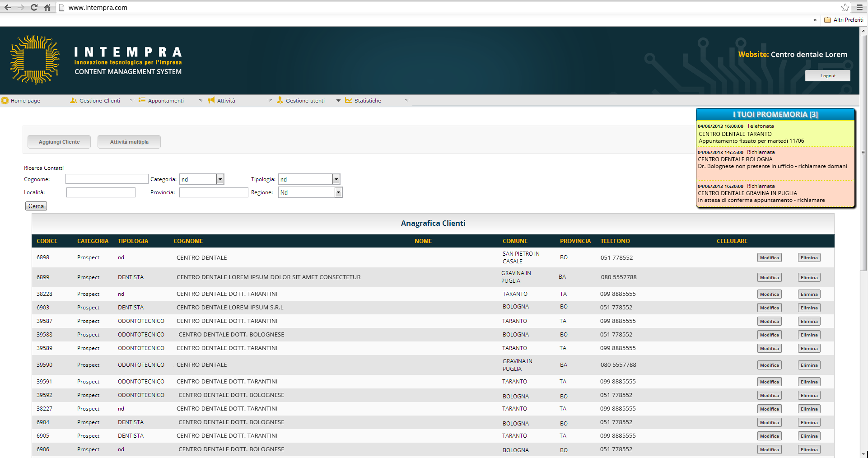
Task: Click the Home page gear icon
Action: 5,100
